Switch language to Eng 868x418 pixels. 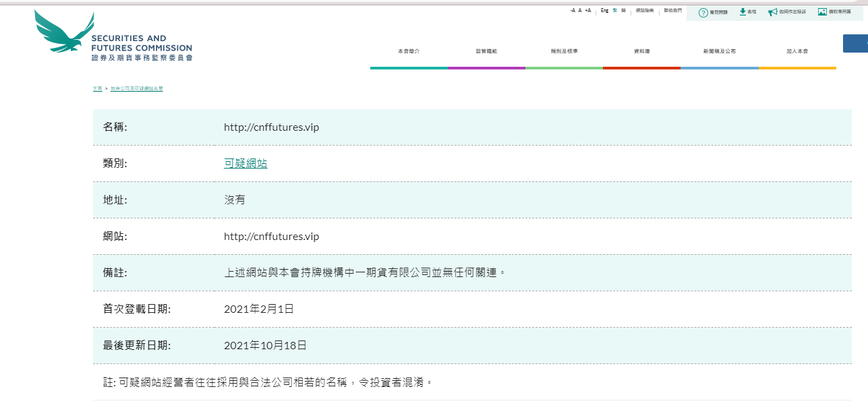pyautogui.click(x=604, y=11)
